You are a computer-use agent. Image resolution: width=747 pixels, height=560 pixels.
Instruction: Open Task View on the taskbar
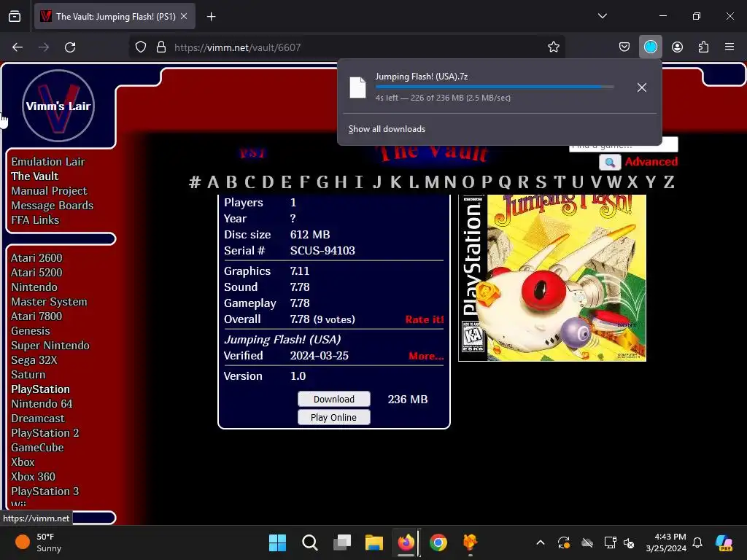click(x=342, y=542)
